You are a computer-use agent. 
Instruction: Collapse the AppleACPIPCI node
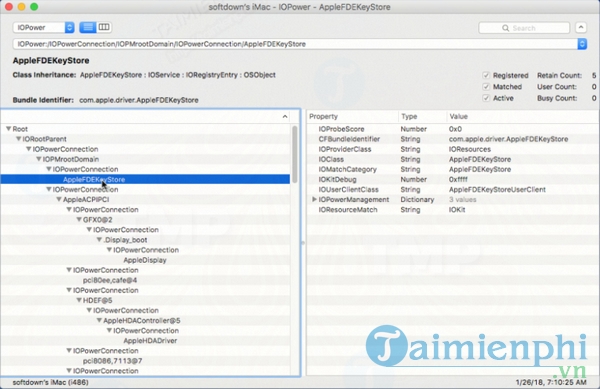[59, 199]
